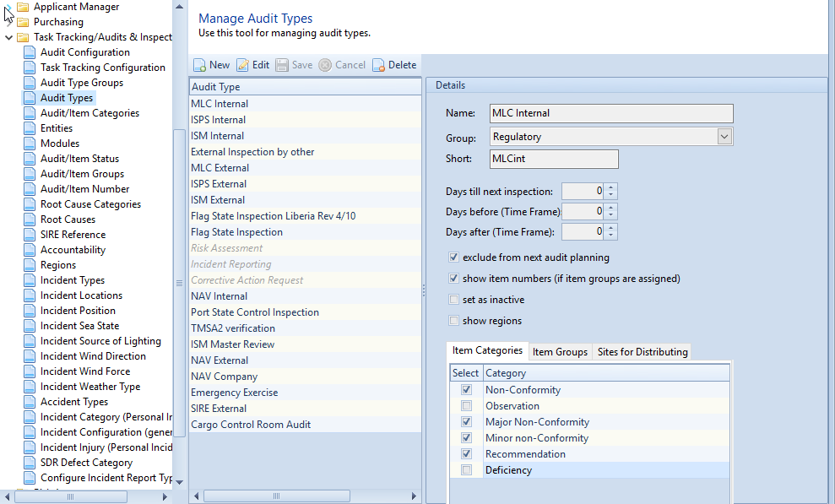
Task: Switch to the Item Groups tab
Action: point(560,352)
